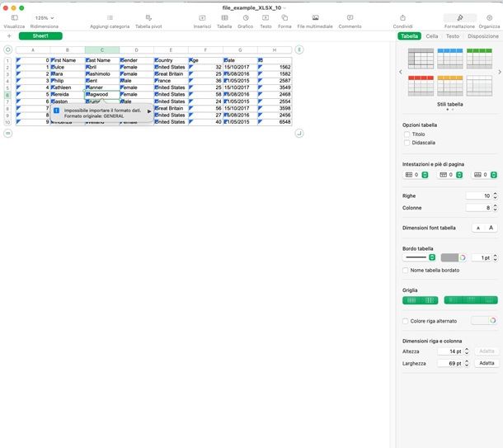This screenshot has width=503, height=448.
Task: Open the Organizza panel
Action: pos(489,17)
